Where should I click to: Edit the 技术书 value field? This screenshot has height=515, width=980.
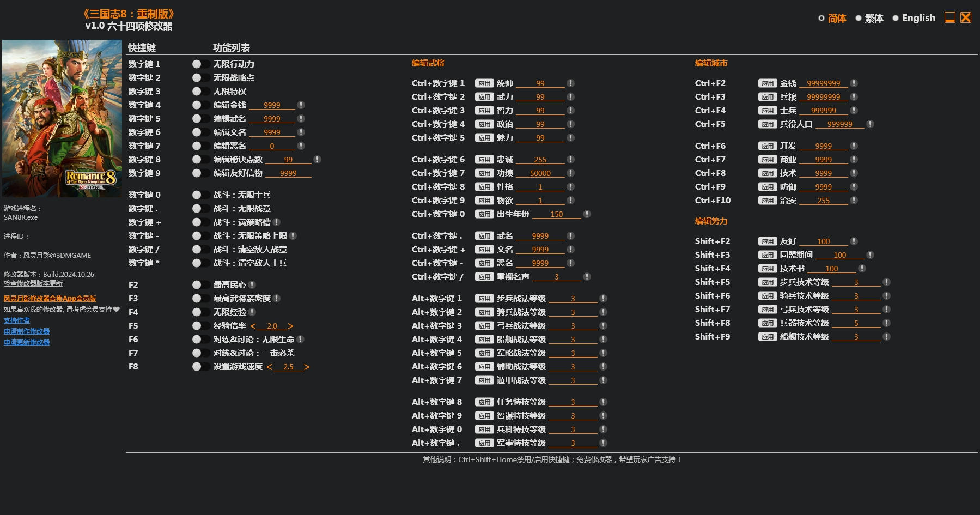[x=831, y=269]
